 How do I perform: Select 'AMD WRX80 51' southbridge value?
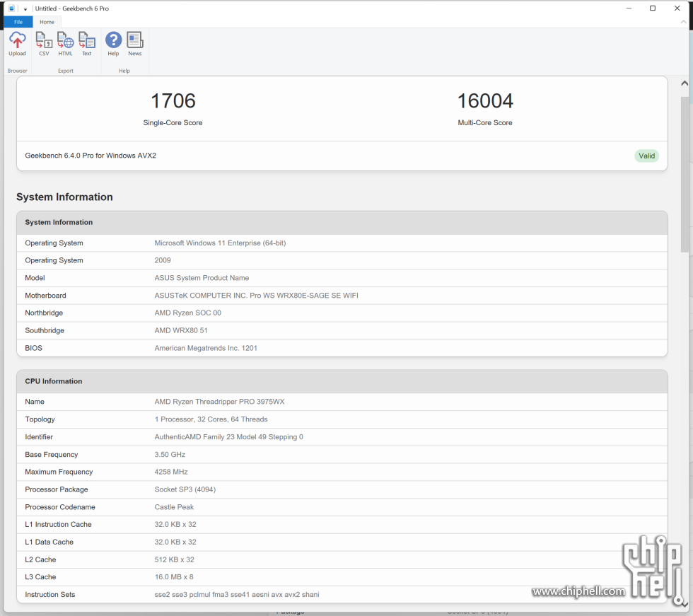click(181, 330)
